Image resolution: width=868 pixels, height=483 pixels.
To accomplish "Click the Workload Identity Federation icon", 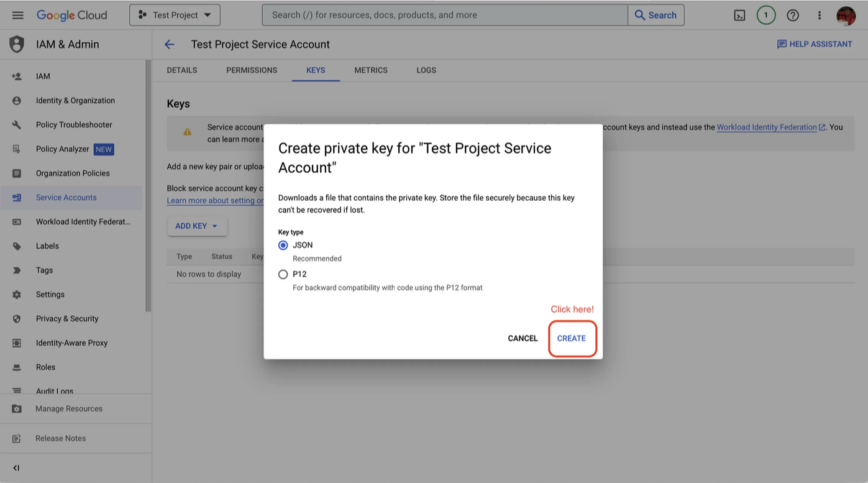I will (x=17, y=222).
